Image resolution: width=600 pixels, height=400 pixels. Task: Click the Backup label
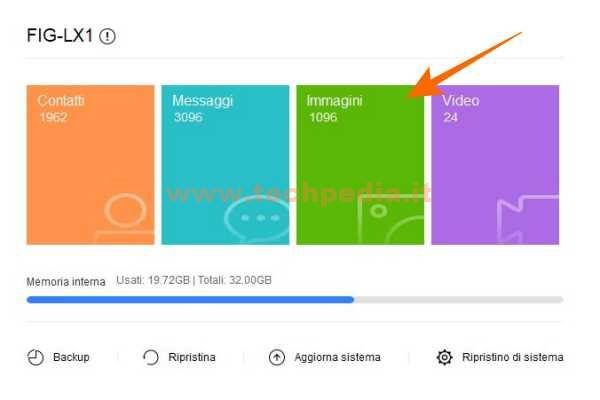click(71, 357)
